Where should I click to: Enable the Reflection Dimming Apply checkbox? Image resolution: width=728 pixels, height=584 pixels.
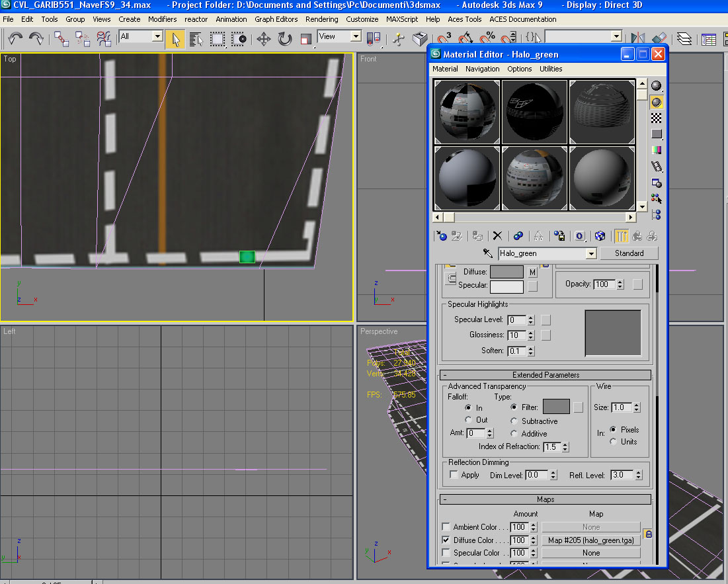454,475
